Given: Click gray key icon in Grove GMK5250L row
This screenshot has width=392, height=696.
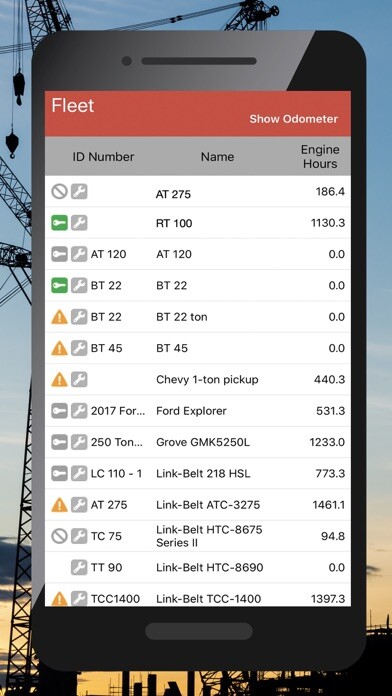Looking at the screenshot, I should pyautogui.click(x=59, y=442).
